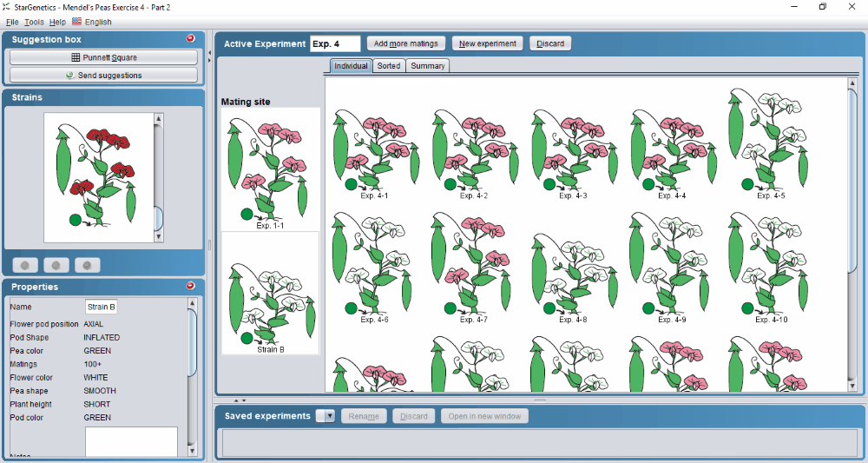Open the Tools menu
Viewport: 868px width, 463px height.
35,23
